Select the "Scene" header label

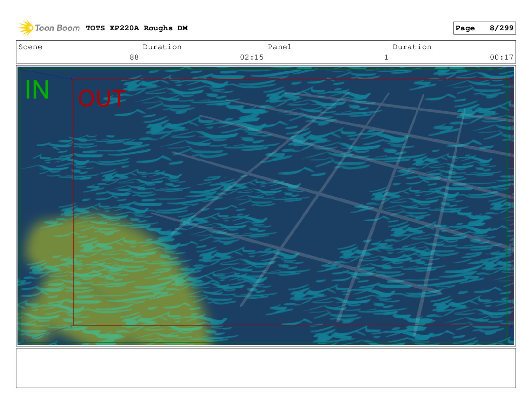coord(30,47)
